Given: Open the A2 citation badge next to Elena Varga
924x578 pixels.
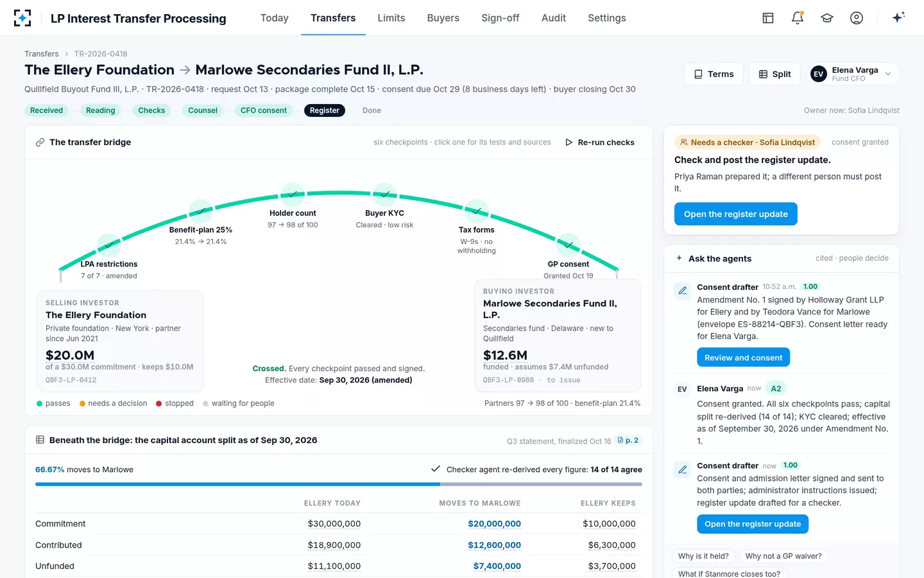Looking at the screenshot, I should click(776, 389).
